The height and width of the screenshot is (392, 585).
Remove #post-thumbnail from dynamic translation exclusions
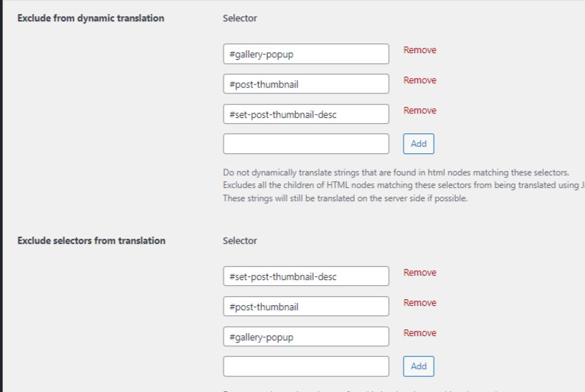pyautogui.click(x=420, y=80)
